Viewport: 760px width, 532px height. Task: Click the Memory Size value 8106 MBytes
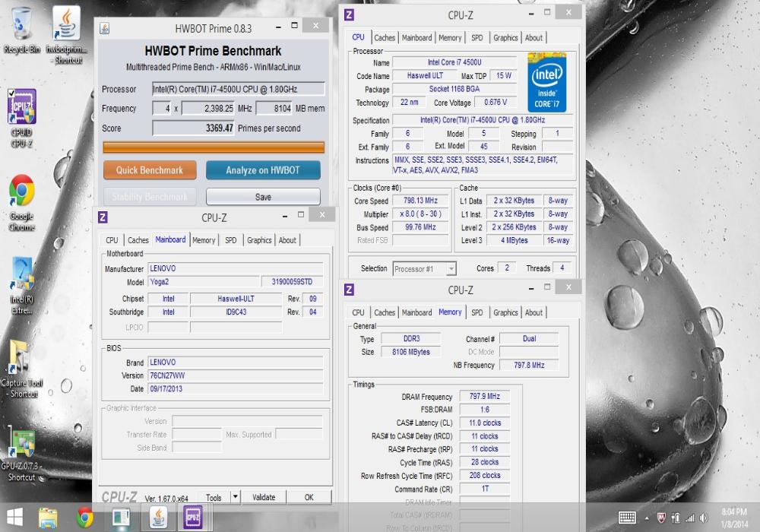click(x=411, y=352)
